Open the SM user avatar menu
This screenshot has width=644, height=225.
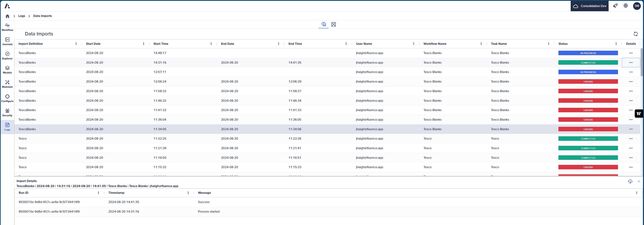coord(637,6)
